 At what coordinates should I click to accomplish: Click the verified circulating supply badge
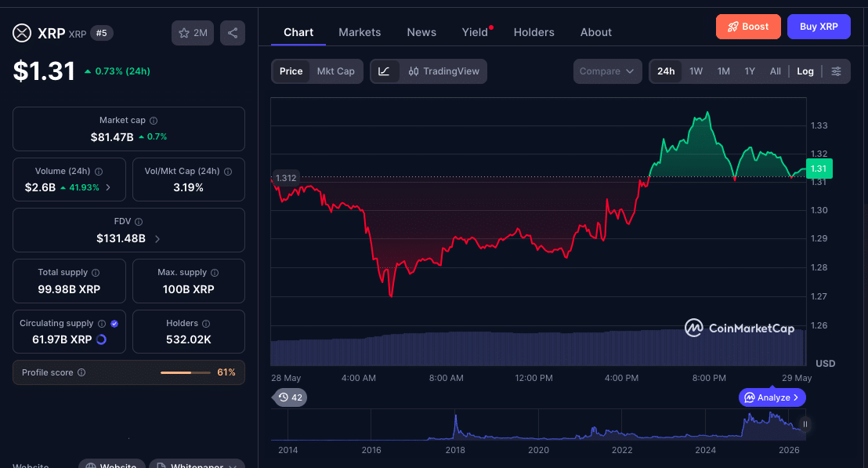click(114, 324)
